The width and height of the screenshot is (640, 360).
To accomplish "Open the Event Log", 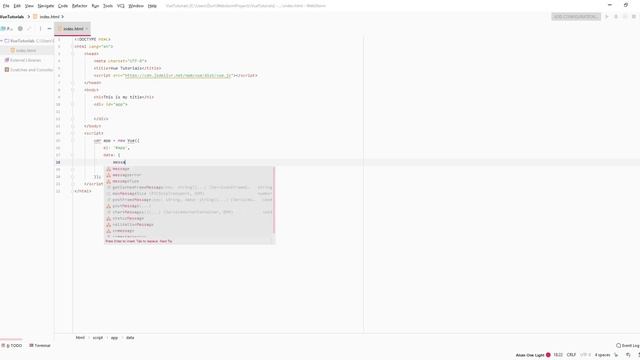I will pos(628,346).
